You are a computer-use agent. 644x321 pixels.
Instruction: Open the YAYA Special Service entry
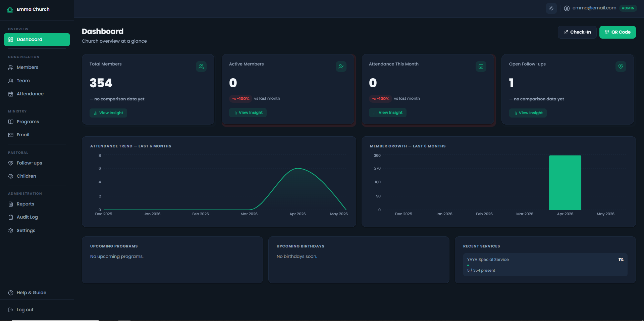[x=545, y=265]
